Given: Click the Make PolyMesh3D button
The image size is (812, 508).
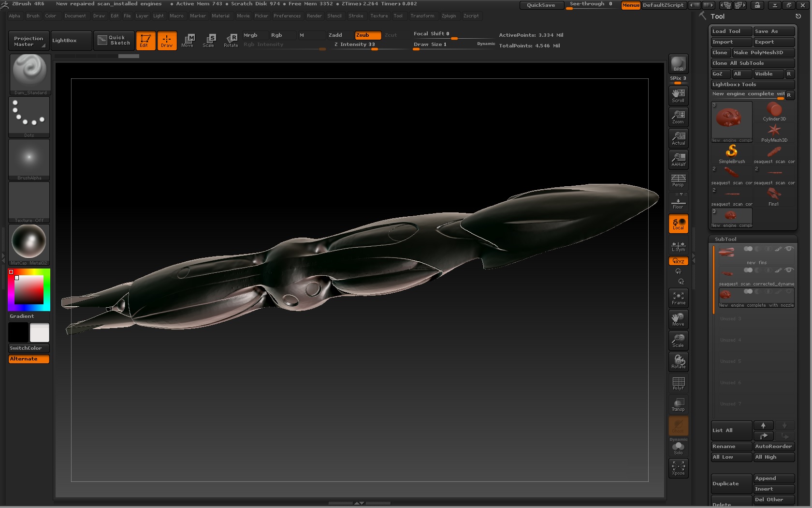Looking at the screenshot, I should tap(763, 53).
